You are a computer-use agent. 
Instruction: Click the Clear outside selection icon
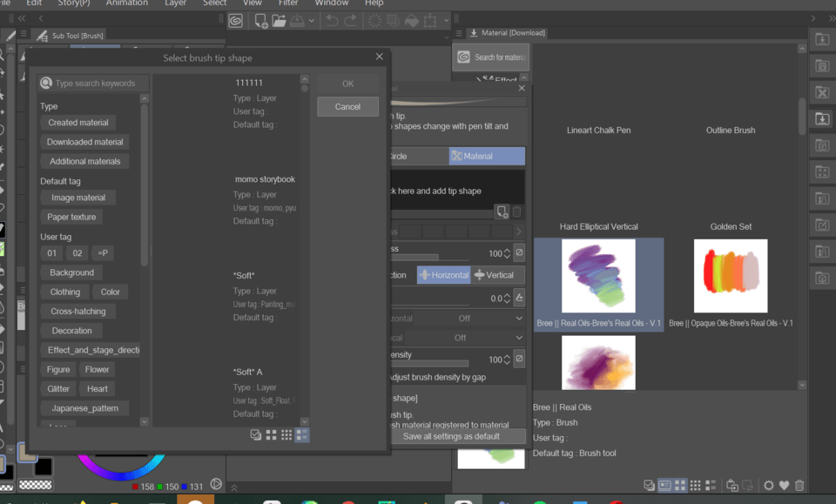click(394, 21)
